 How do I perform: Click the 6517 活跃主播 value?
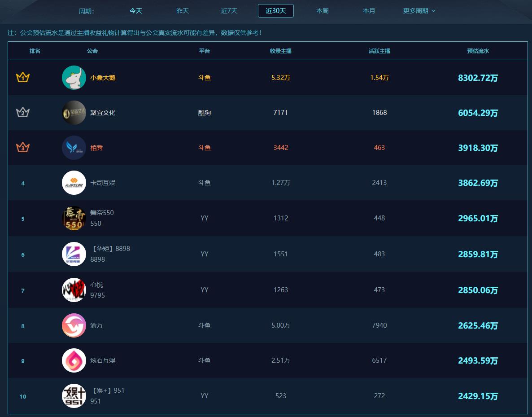pos(379,360)
